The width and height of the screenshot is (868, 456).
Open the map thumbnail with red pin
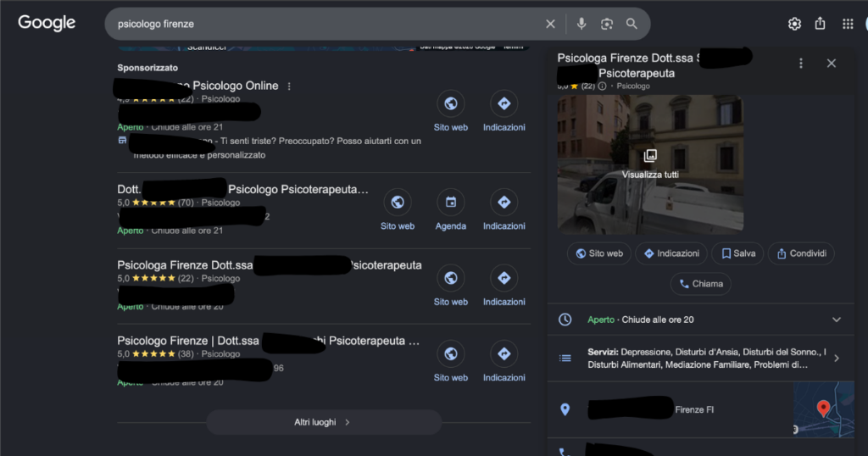[x=824, y=409]
